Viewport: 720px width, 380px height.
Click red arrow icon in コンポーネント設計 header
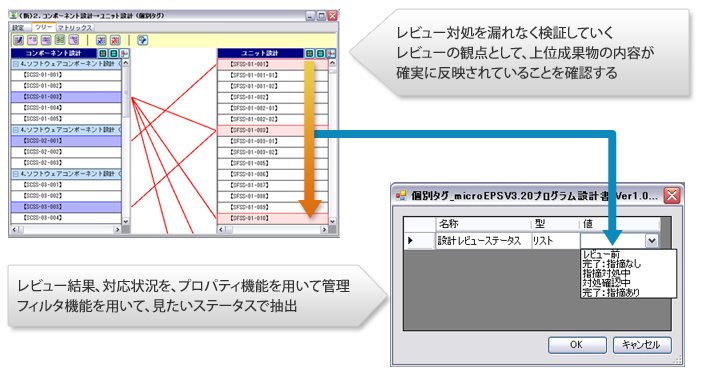(124, 53)
